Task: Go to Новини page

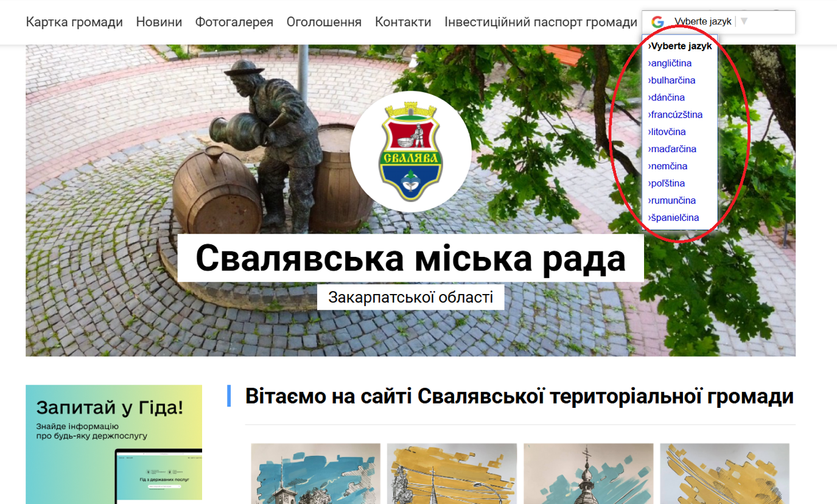Action: [159, 23]
